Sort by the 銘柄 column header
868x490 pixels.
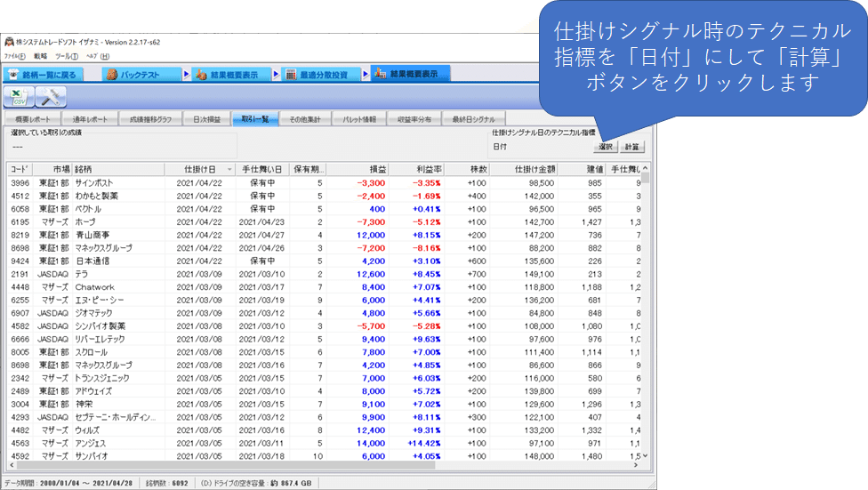click(x=118, y=169)
